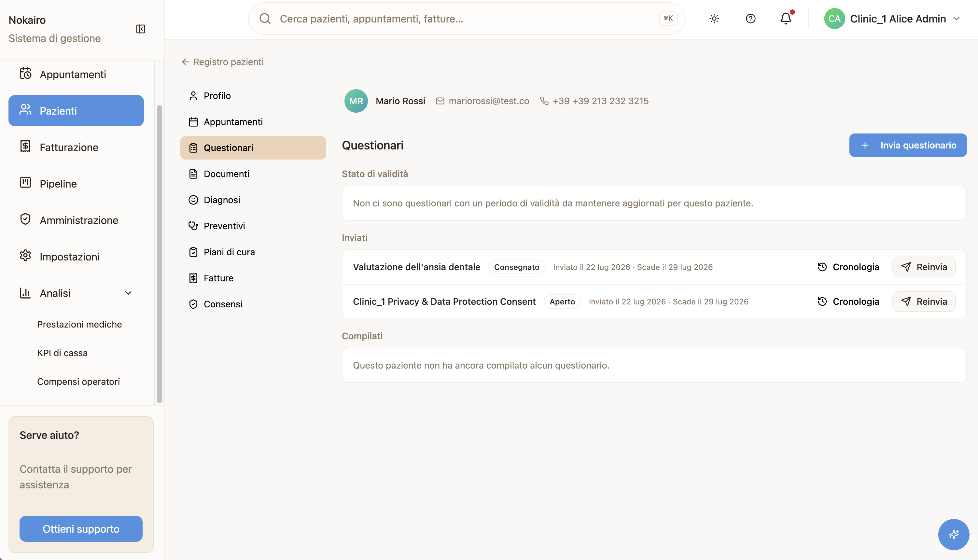The image size is (978, 560).
Task: Go to Fatturazione section
Action: pos(76,147)
